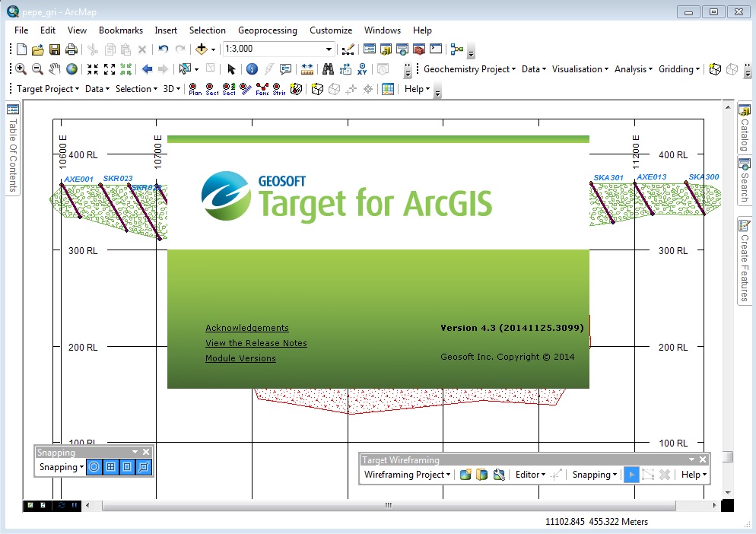Image resolution: width=756 pixels, height=534 pixels.
Task: Save the map with floppy icon
Action: [x=55, y=49]
